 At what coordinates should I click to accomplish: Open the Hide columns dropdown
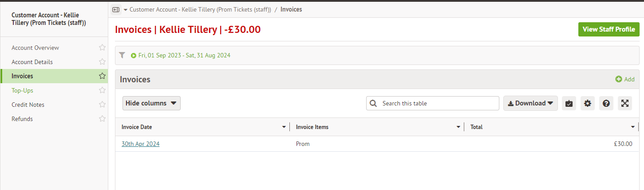(151, 103)
